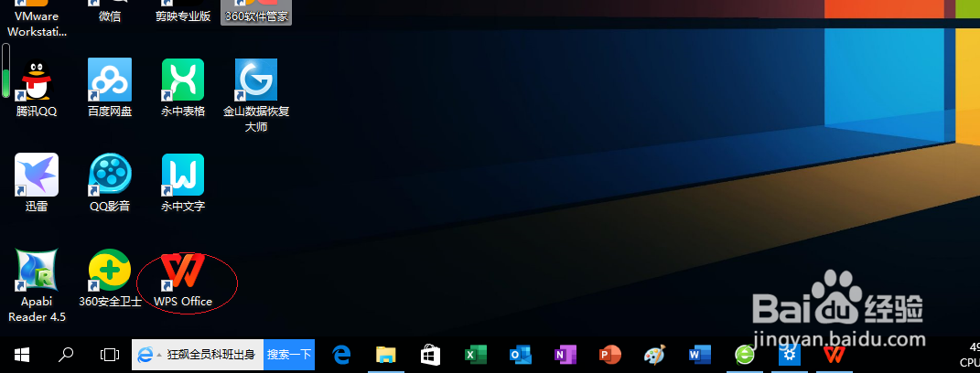
Task: Open Task View on the taskbar
Action: pos(110,355)
